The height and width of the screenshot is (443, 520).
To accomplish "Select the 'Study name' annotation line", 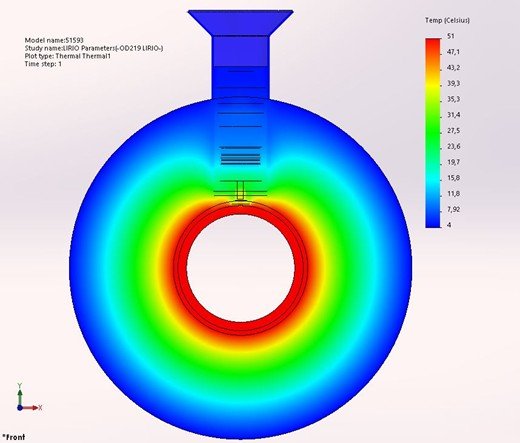I will (x=94, y=48).
